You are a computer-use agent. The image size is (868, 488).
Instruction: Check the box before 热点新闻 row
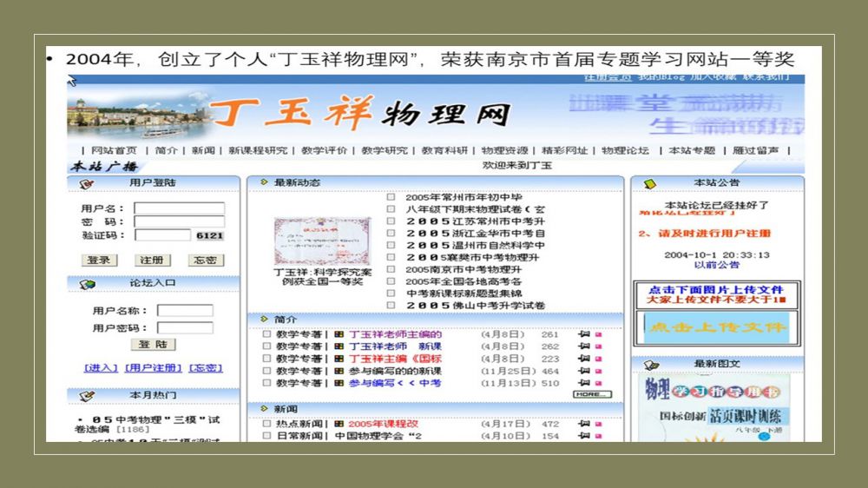[266, 425]
